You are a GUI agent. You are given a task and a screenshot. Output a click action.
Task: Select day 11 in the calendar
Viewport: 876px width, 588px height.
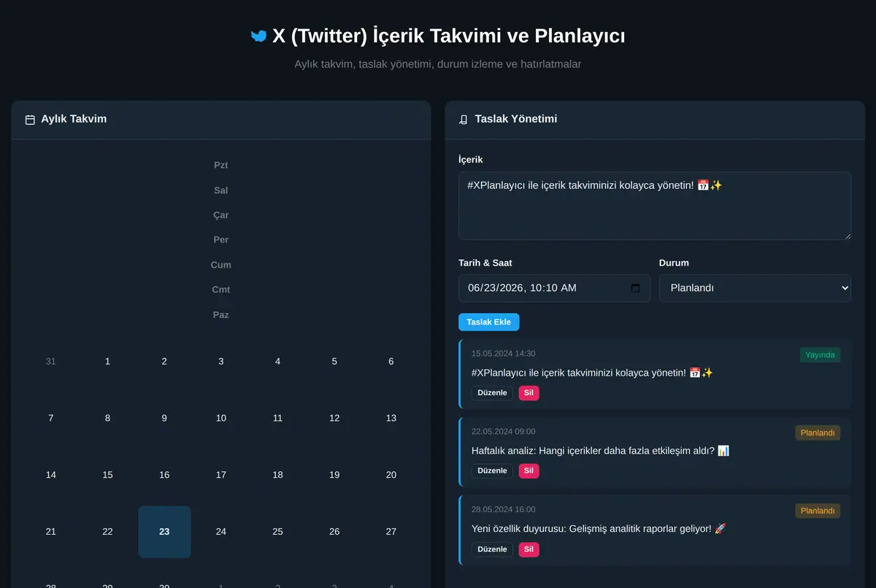pyautogui.click(x=277, y=418)
